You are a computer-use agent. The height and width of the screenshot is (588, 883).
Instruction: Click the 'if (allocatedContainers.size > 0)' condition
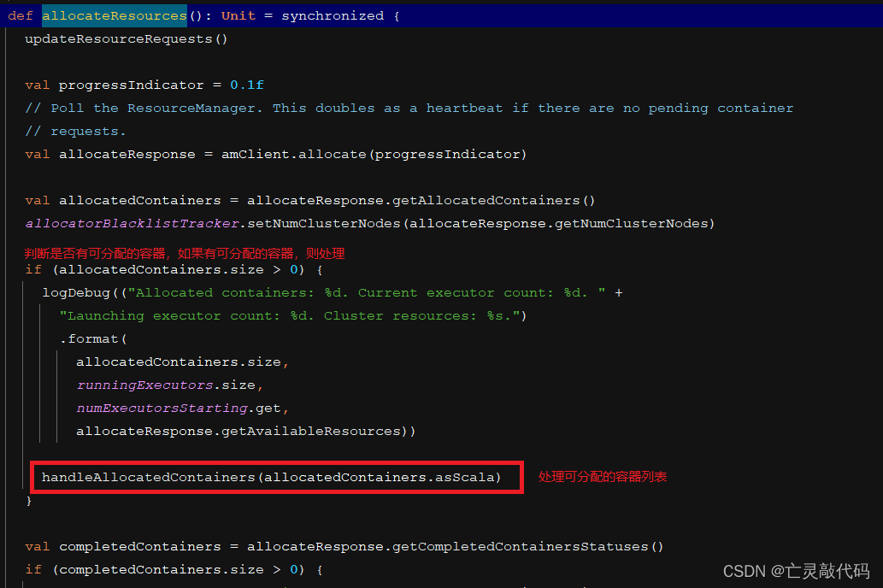(164, 270)
